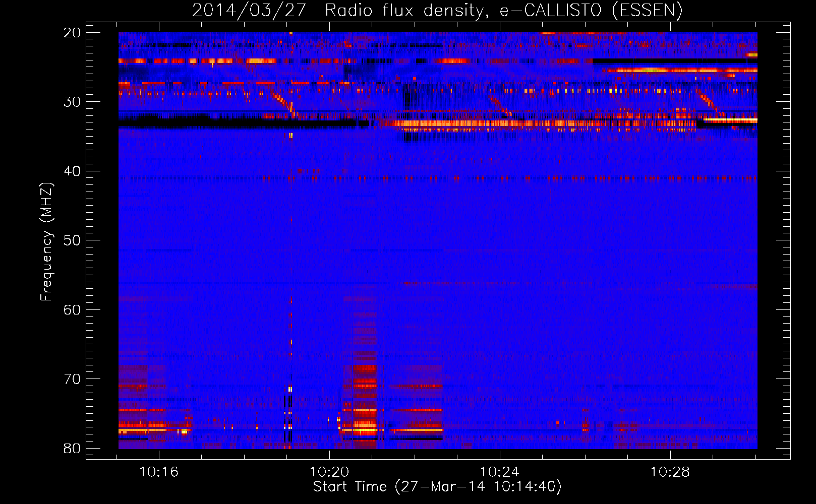Image resolution: width=816 pixels, height=504 pixels.
Task: Click the 40 frequency tick label
Action: pyautogui.click(x=73, y=171)
